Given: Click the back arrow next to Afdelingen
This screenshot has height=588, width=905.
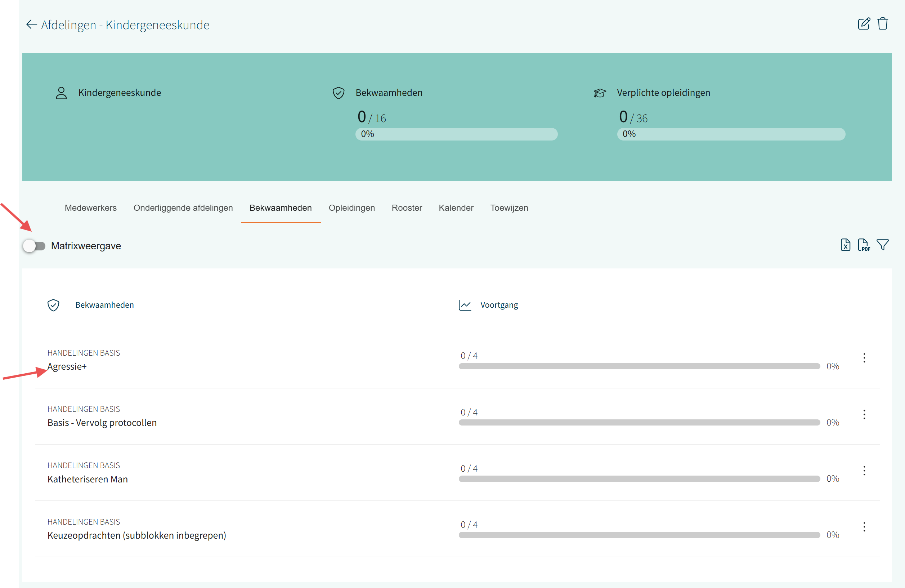Looking at the screenshot, I should (31, 25).
